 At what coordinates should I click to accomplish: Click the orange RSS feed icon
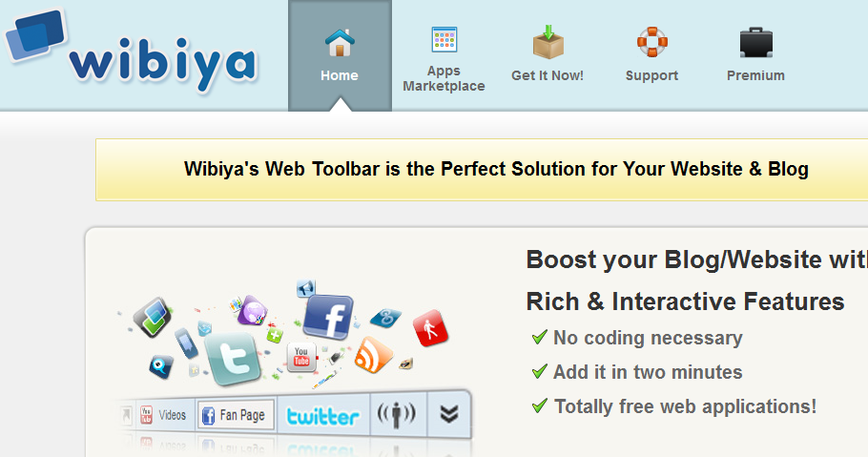(x=373, y=355)
